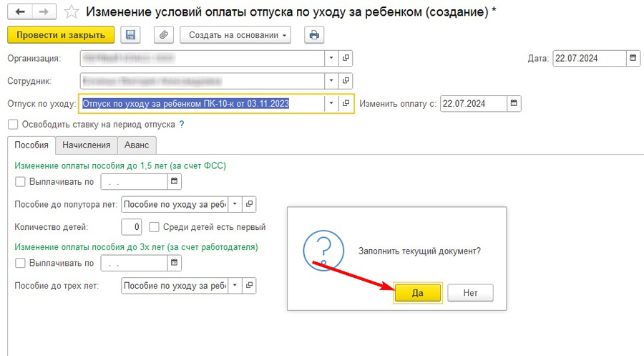The height and width of the screenshot is (356, 644).
Task: Open the linked childcare leave document icon
Action: click(x=346, y=103)
